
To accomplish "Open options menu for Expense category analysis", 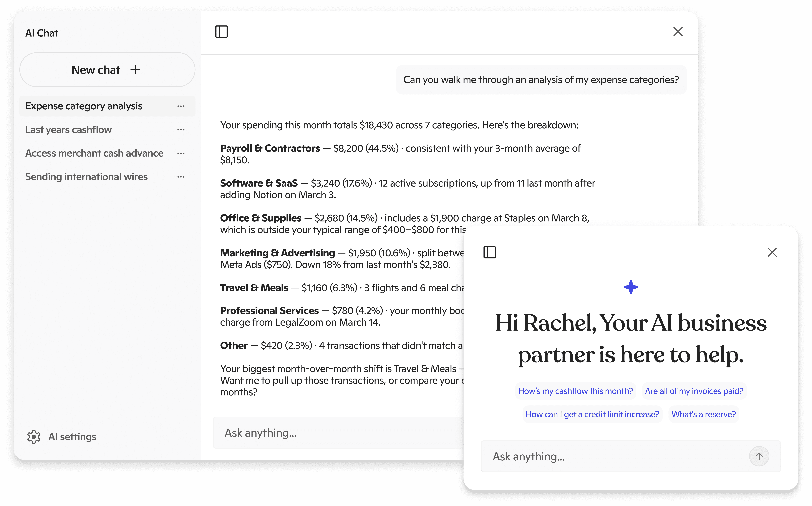I will click(x=181, y=106).
